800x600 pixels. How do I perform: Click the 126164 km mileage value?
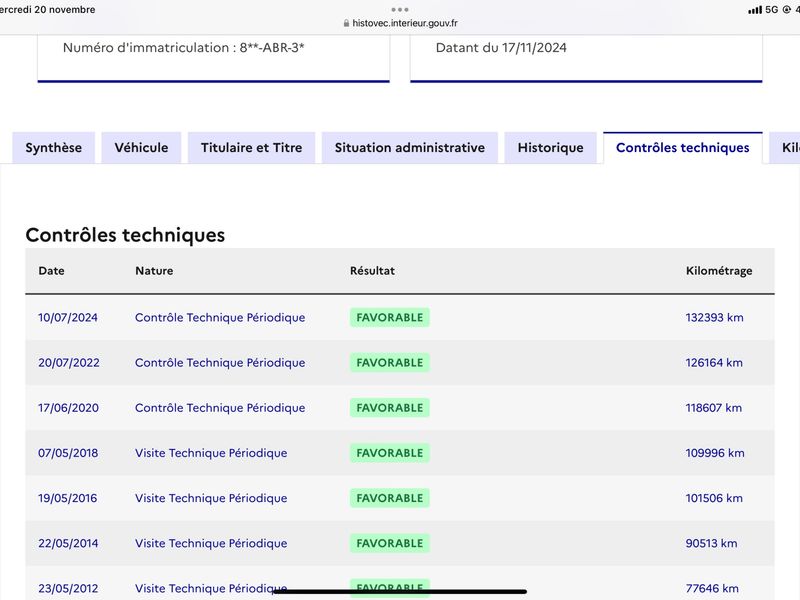714,363
